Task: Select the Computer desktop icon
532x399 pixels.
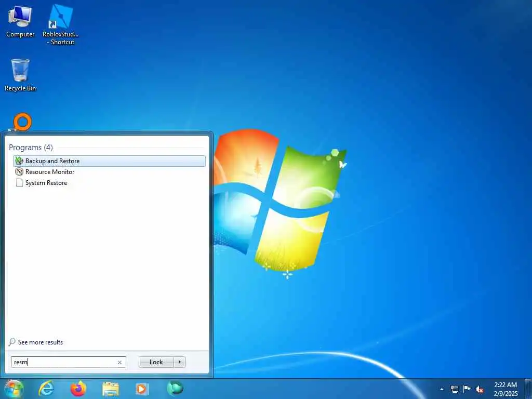Action: pos(20,22)
